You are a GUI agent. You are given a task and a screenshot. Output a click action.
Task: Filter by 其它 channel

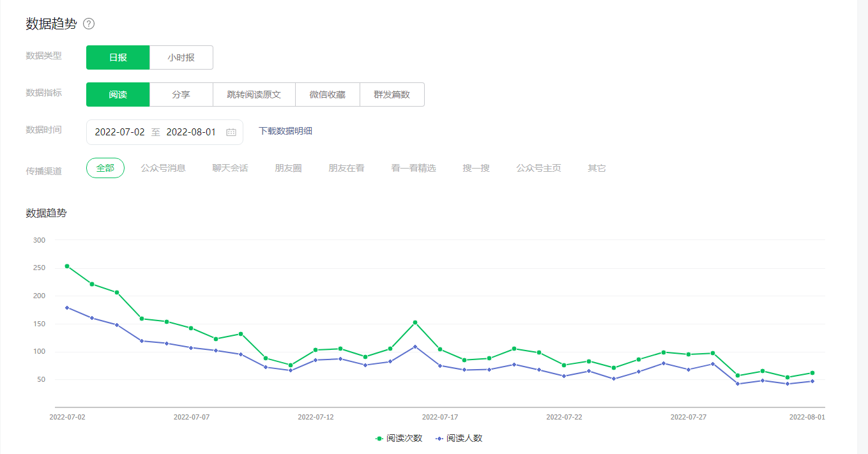597,168
